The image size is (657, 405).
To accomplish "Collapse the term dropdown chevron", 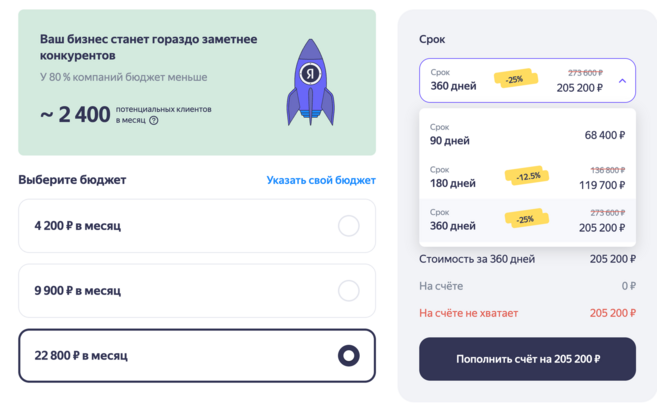I will click(x=622, y=80).
